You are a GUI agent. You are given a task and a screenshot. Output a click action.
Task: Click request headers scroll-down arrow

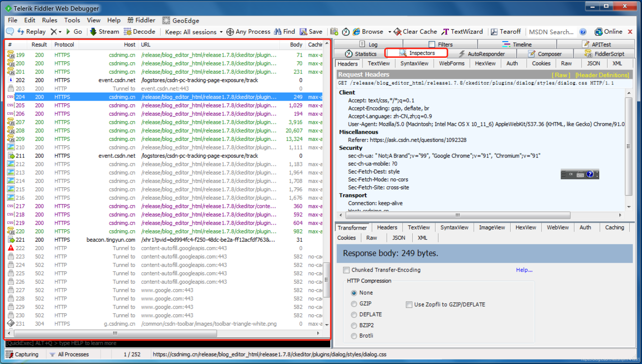629,207
